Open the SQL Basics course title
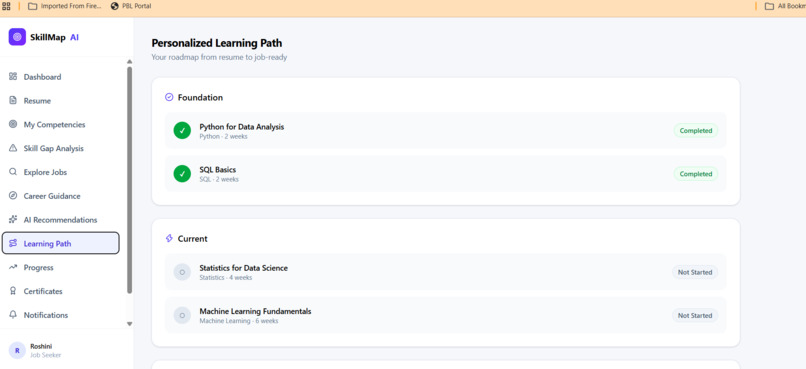806x369 pixels. pos(218,170)
